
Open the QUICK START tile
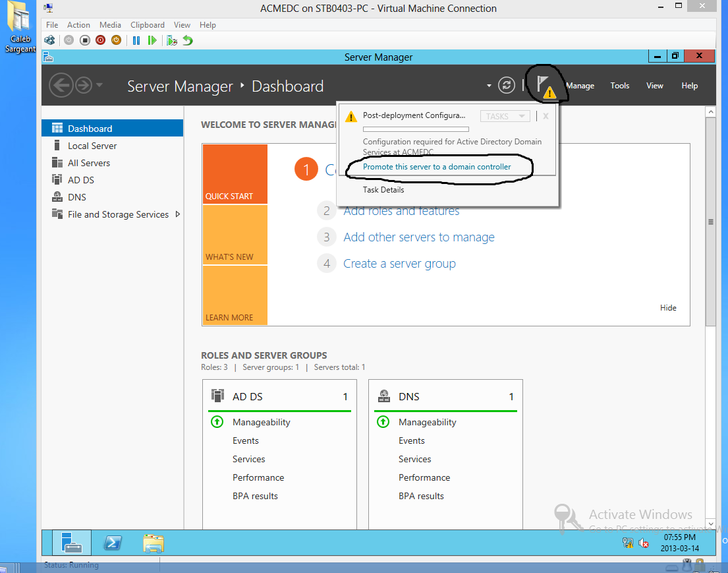point(235,174)
